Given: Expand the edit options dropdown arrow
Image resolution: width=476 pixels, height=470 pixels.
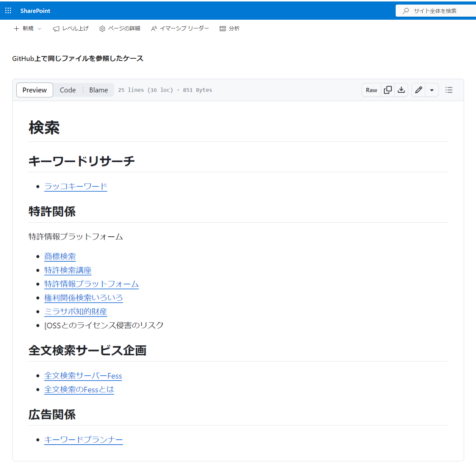Looking at the screenshot, I should pos(432,90).
